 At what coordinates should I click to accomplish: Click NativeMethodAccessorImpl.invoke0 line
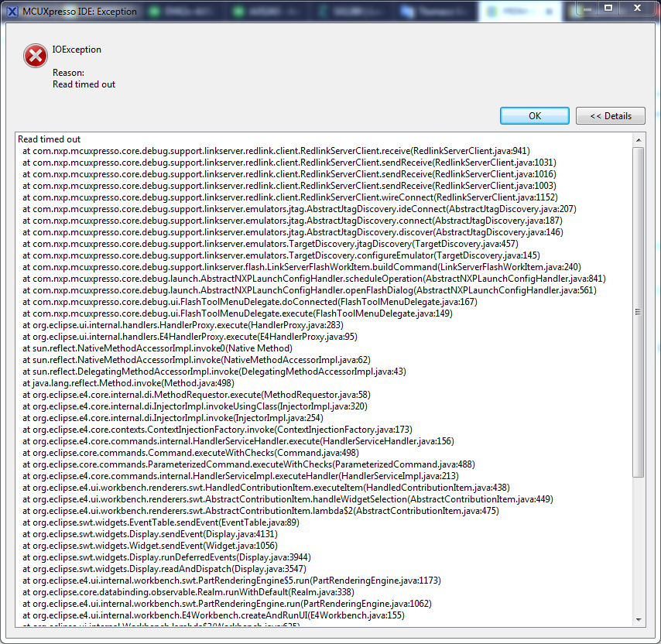pyautogui.click(x=157, y=348)
